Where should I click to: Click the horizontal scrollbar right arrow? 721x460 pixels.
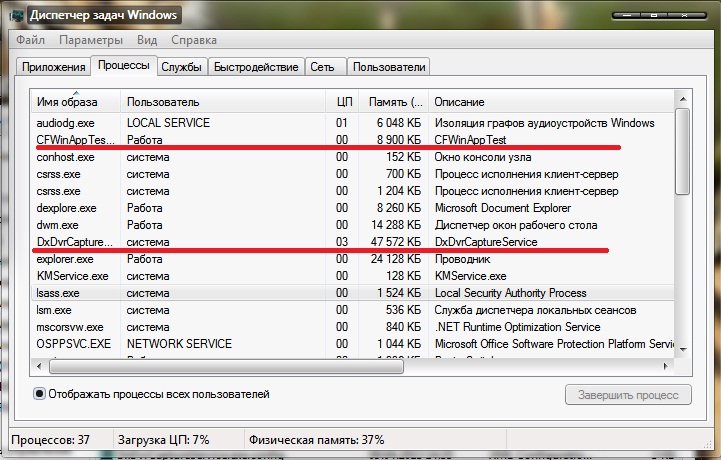pyautogui.click(x=665, y=367)
